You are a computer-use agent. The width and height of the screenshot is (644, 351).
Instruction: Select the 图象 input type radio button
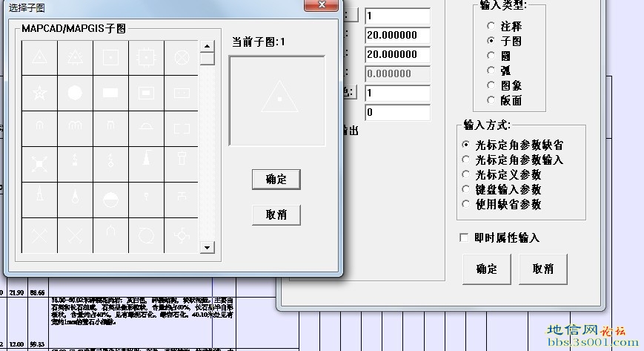pyautogui.click(x=491, y=85)
